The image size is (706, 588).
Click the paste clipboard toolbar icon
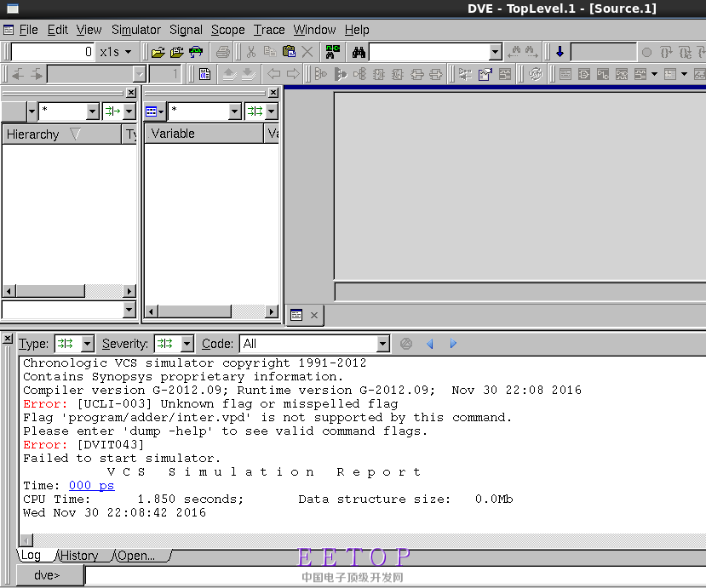click(x=289, y=53)
